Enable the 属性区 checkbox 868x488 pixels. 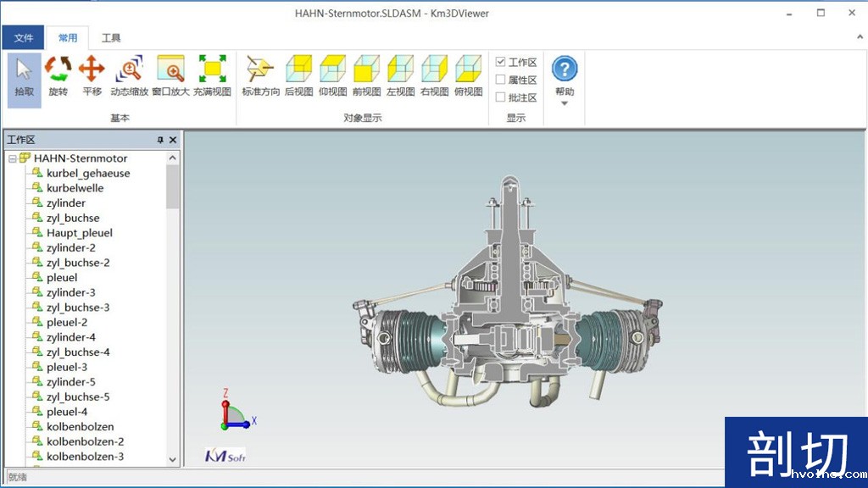tap(502, 79)
